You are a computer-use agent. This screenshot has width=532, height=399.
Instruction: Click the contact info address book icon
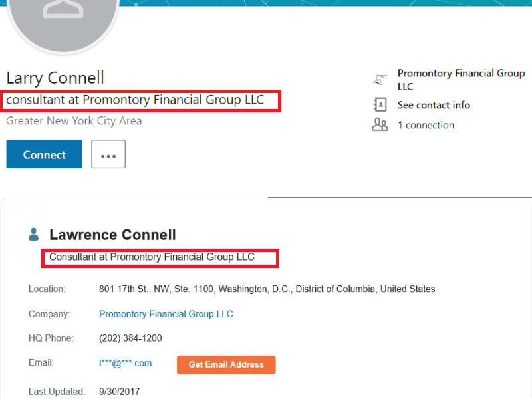[x=380, y=105]
